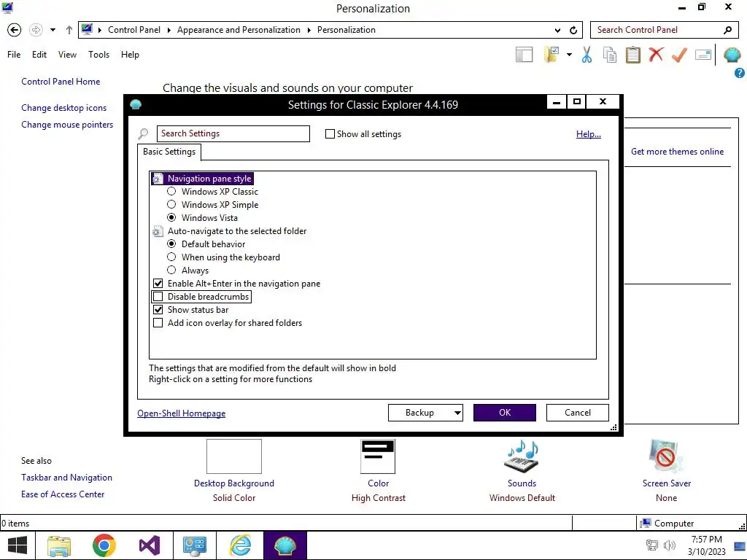The image size is (747, 560).
Task: Expand the address bar history dropdown
Action: tap(557, 30)
